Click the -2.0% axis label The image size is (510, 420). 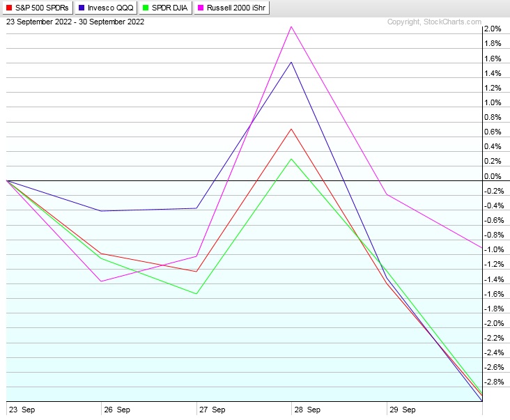494,323
